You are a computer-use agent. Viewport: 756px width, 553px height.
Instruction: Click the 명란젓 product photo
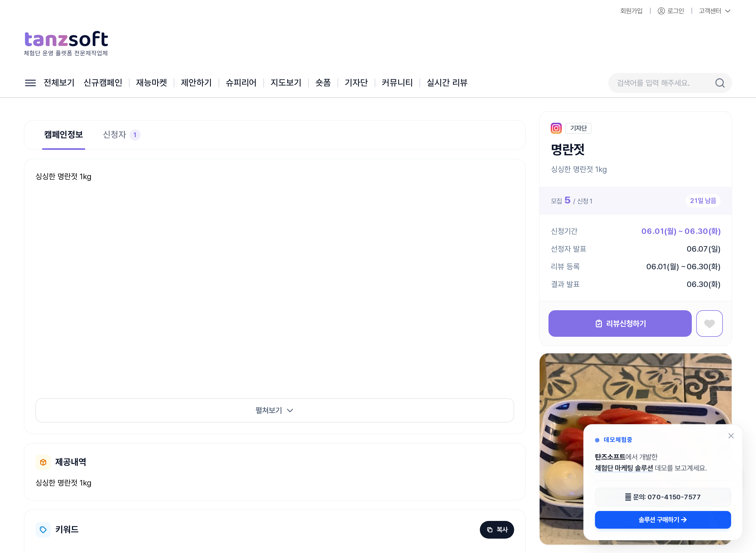pyautogui.click(x=635, y=448)
